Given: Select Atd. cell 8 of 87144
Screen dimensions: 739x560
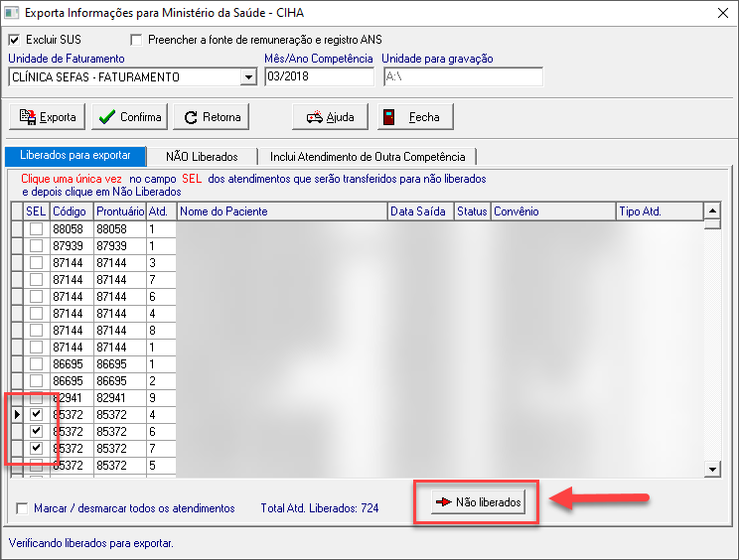Looking at the screenshot, I should click(x=161, y=331).
